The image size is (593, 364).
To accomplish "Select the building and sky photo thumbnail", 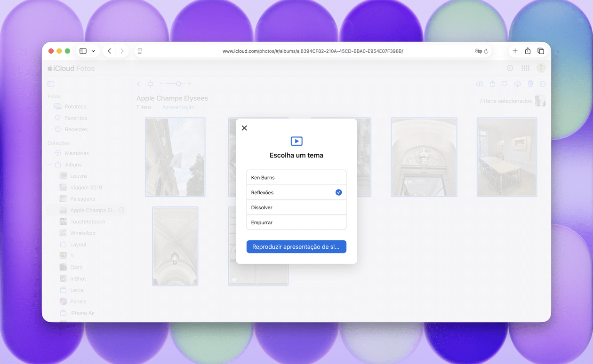I will (x=175, y=157).
